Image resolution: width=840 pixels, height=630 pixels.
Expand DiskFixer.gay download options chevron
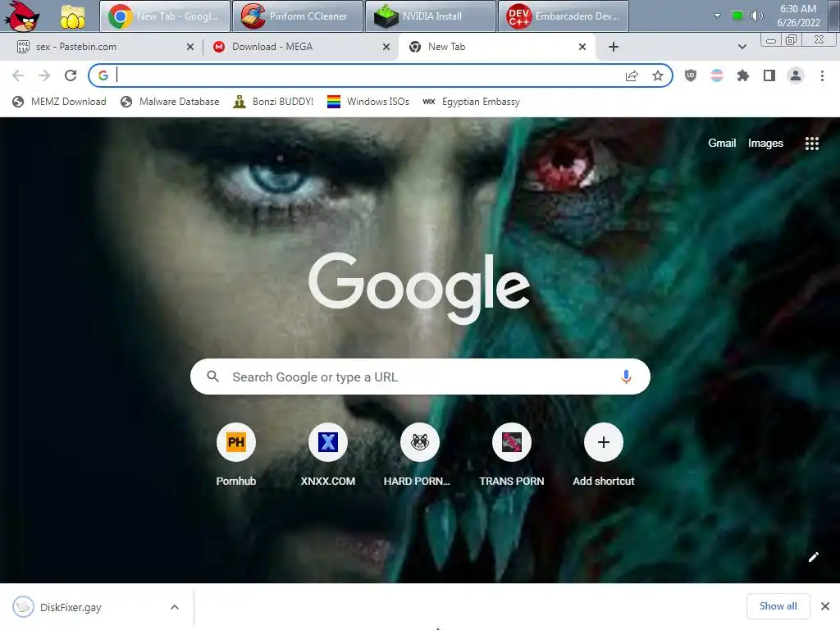(x=175, y=607)
